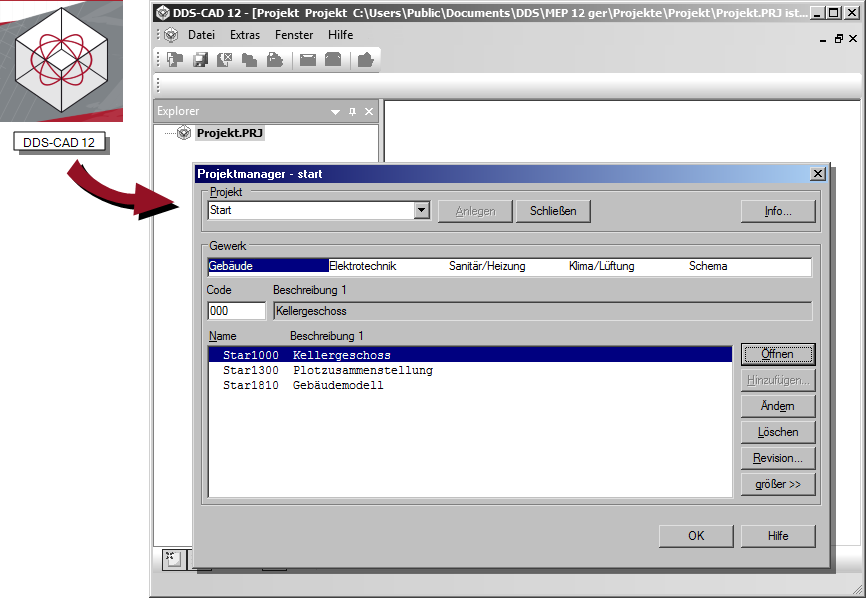Click the DDS-CAD 12 logo thumbnail
Viewport: 866px width, 600px height.
[x=61, y=62]
